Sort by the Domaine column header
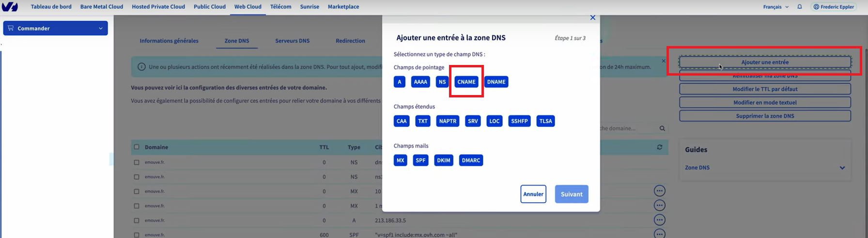The height and width of the screenshot is (238, 868). (x=156, y=147)
